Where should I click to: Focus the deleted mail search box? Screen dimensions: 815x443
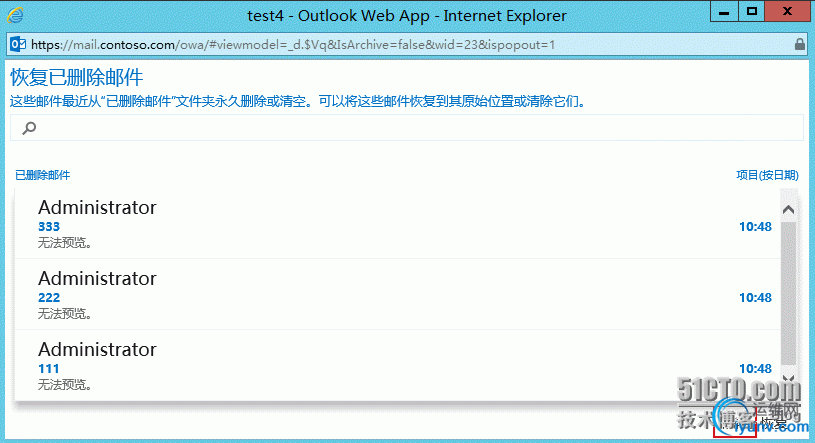(407, 128)
